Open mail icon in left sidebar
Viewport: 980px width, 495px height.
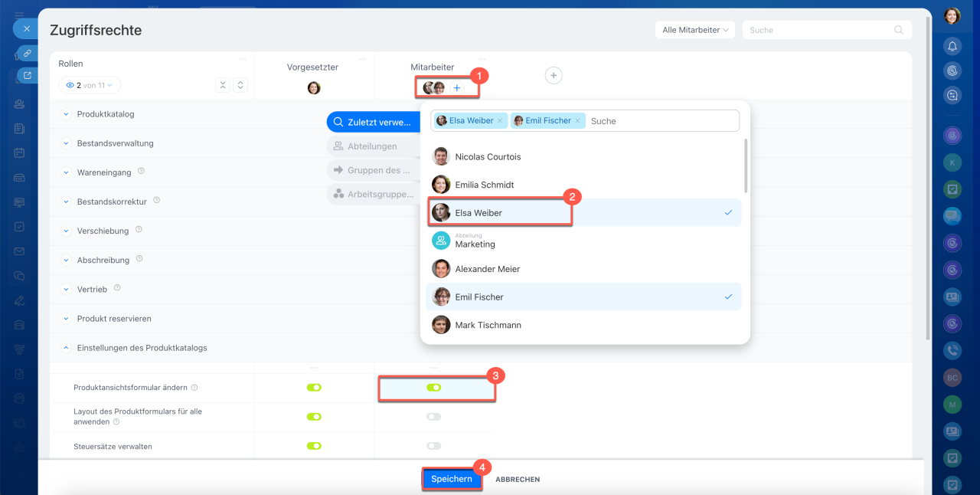coord(19,251)
